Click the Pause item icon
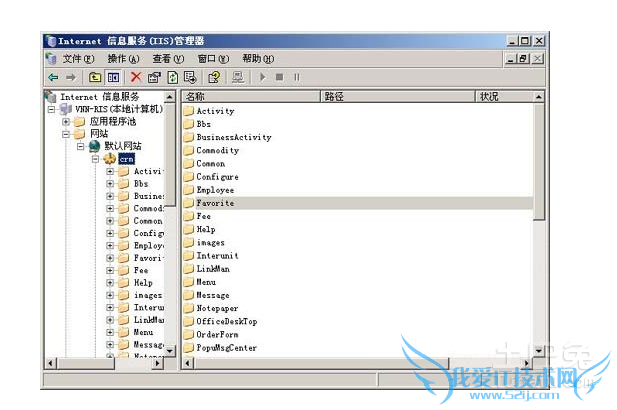Image resolution: width=617 pixels, height=410 pixels. coord(297,77)
